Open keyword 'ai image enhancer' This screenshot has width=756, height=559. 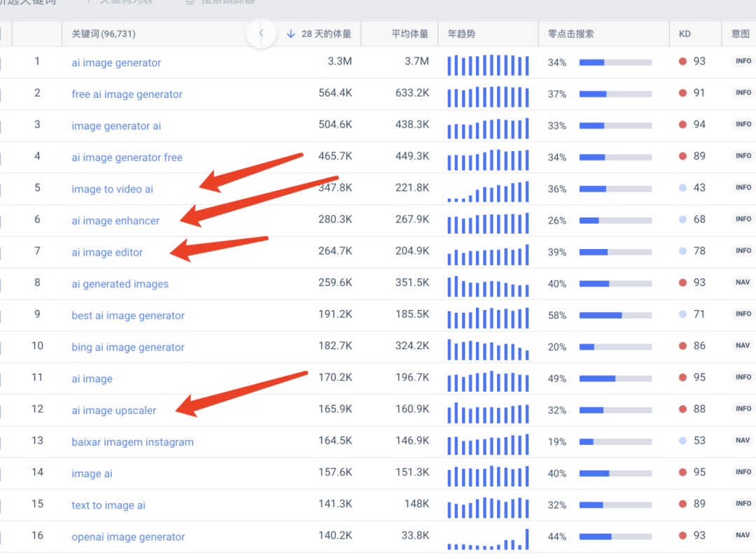[x=115, y=220]
